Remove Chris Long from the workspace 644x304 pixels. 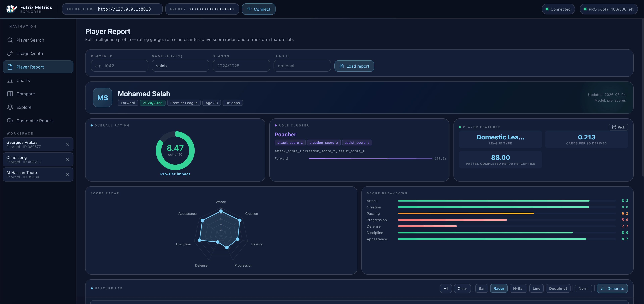(67, 159)
